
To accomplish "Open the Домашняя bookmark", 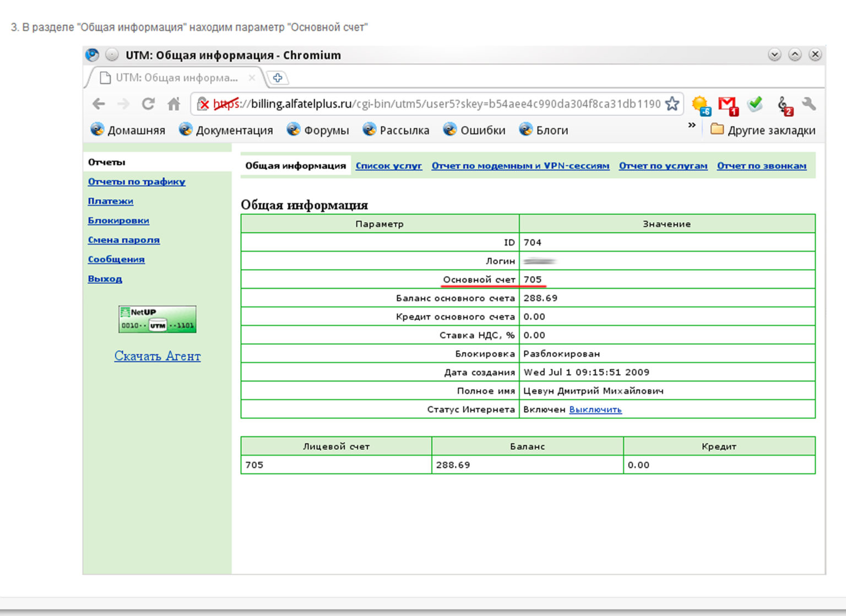I will coord(128,130).
